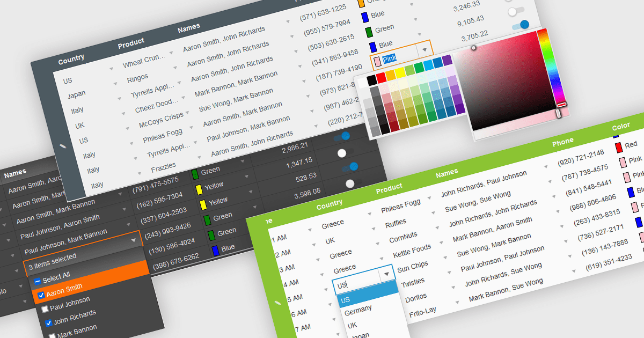The width and height of the screenshot is (644, 338).
Task: Click the blue color icon in dark grid
Action: tap(215, 250)
